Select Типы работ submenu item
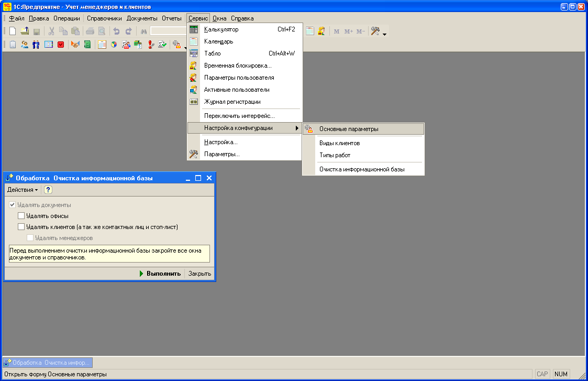This screenshot has width=588, height=381. pyautogui.click(x=363, y=155)
